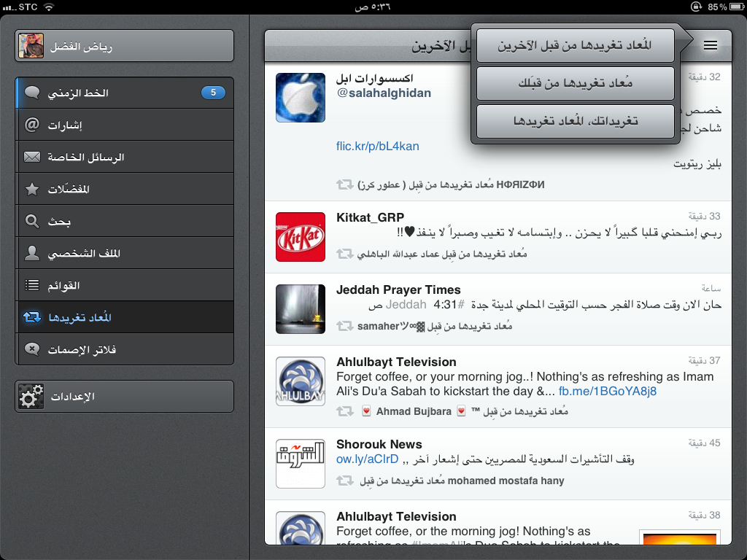Expand the account switcher رياض الفضل

coord(124,46)
